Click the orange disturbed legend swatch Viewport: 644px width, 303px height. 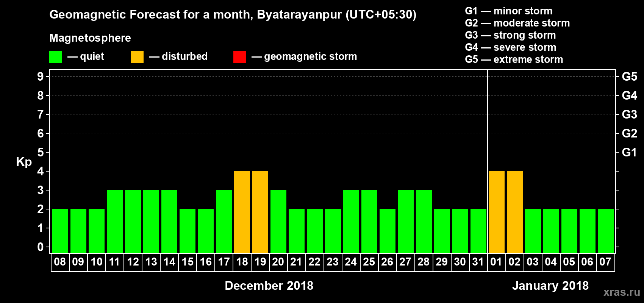pos(137,57)
